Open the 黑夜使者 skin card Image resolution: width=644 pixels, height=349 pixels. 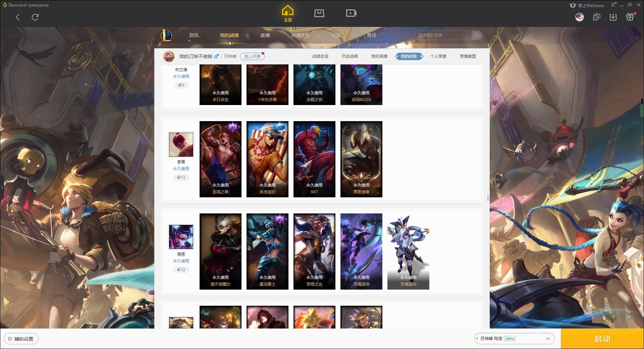point(361,159)
